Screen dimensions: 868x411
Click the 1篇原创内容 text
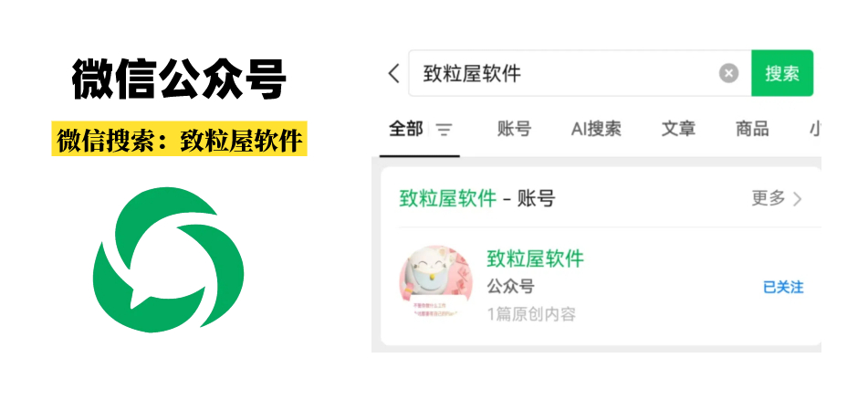pos(531,314)
